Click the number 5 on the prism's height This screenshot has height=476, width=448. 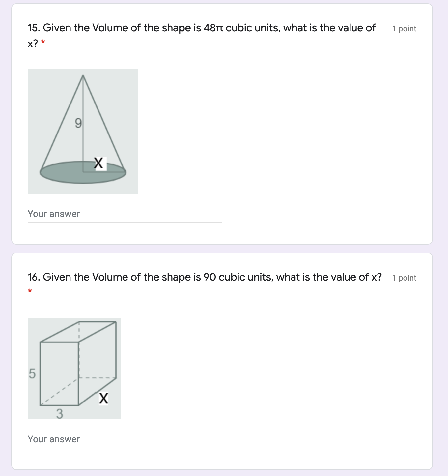coord(33,373)
